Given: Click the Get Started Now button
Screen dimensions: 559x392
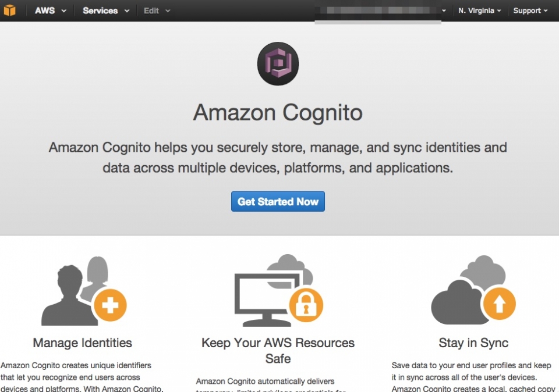Looking at the screenshot, I should [278, 201].
